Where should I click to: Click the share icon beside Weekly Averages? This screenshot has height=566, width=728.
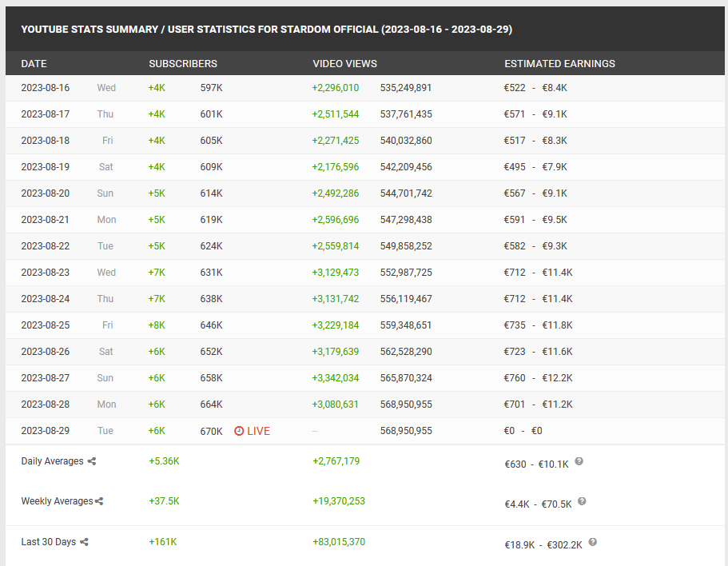tap(99, 501)
